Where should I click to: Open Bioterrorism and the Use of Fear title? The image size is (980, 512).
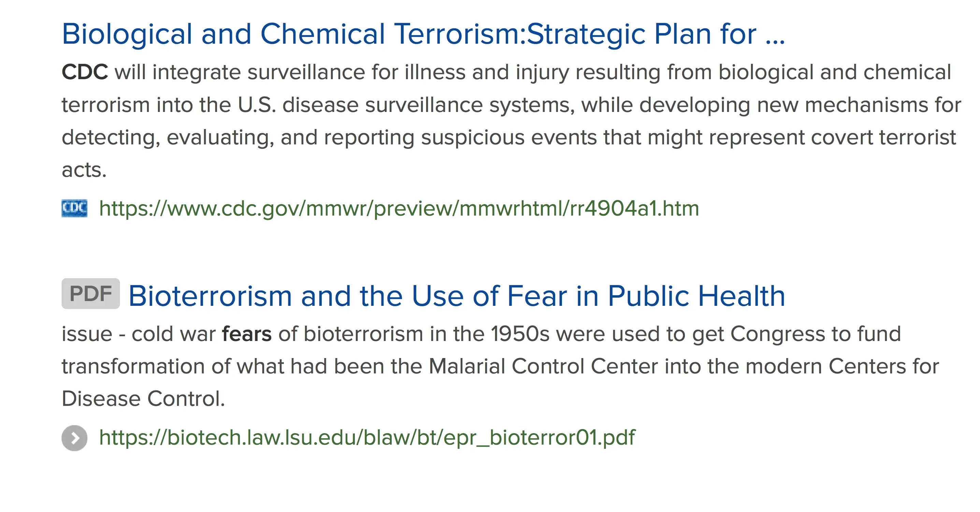coord(457,296)
